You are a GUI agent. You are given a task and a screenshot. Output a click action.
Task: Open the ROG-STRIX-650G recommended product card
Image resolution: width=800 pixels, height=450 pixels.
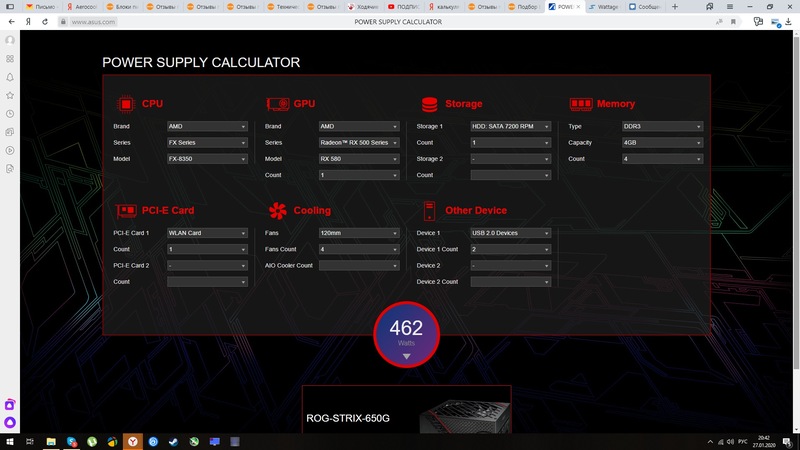tap(407, 409)
